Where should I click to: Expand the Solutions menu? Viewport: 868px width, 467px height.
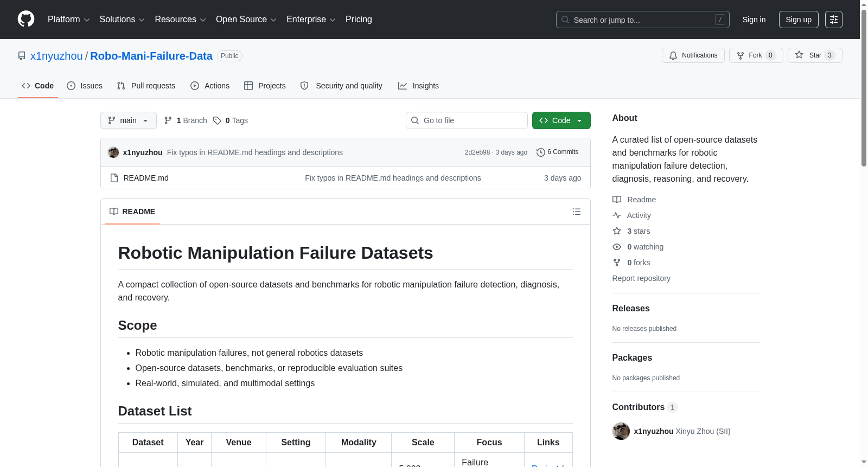point(122,20)
